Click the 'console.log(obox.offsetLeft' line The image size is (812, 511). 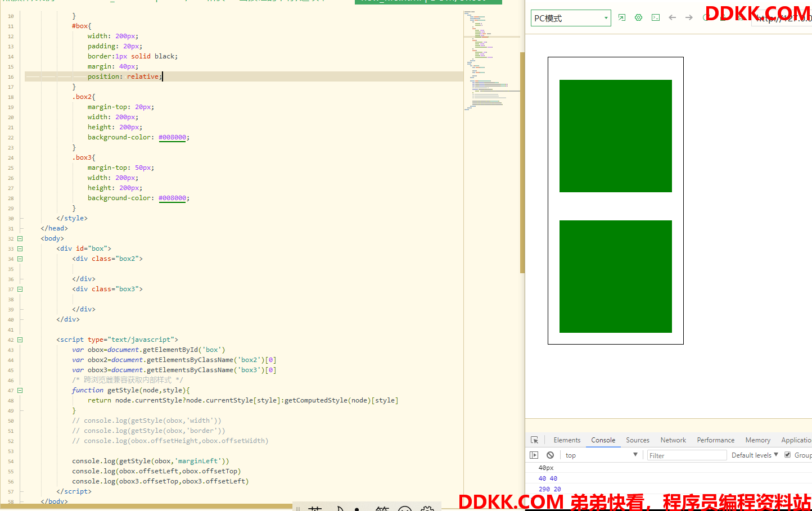click(x=156, y=471)
